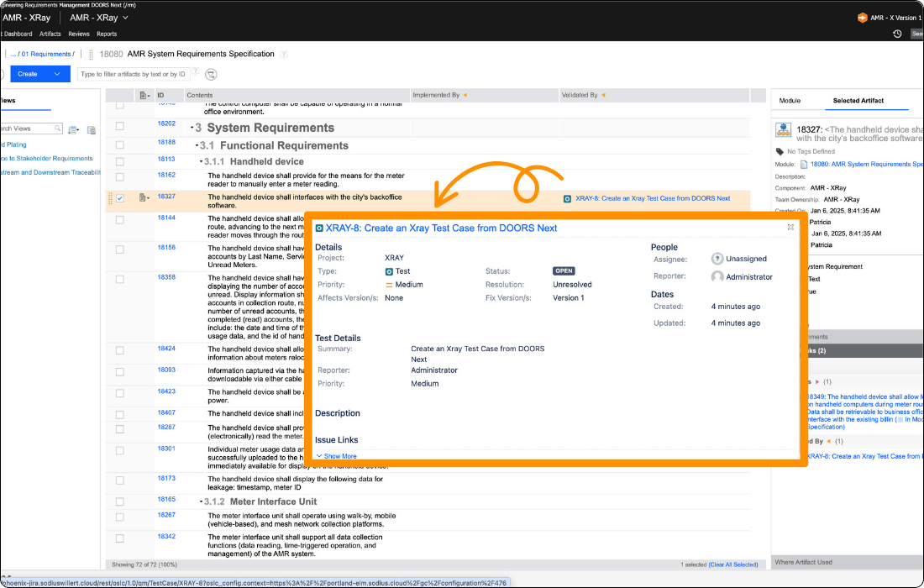Select the checkbox for artifact 18162
This screenshot has width=924, height=588.
[120, 176]
